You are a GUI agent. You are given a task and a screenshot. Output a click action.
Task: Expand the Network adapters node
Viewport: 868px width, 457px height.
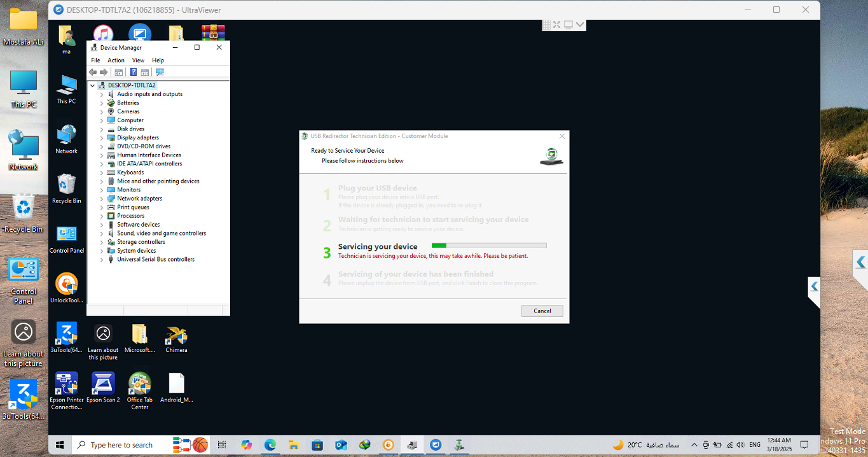coord(102,199)
